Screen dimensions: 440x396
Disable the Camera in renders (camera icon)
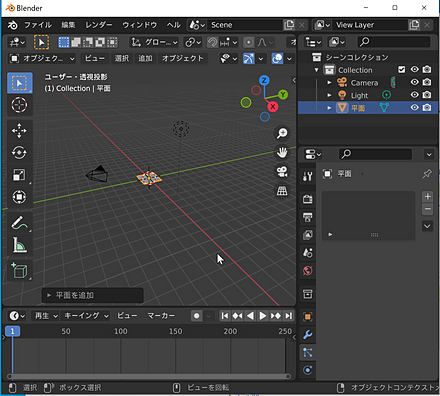pyautogui.click(x=427, y=82)
